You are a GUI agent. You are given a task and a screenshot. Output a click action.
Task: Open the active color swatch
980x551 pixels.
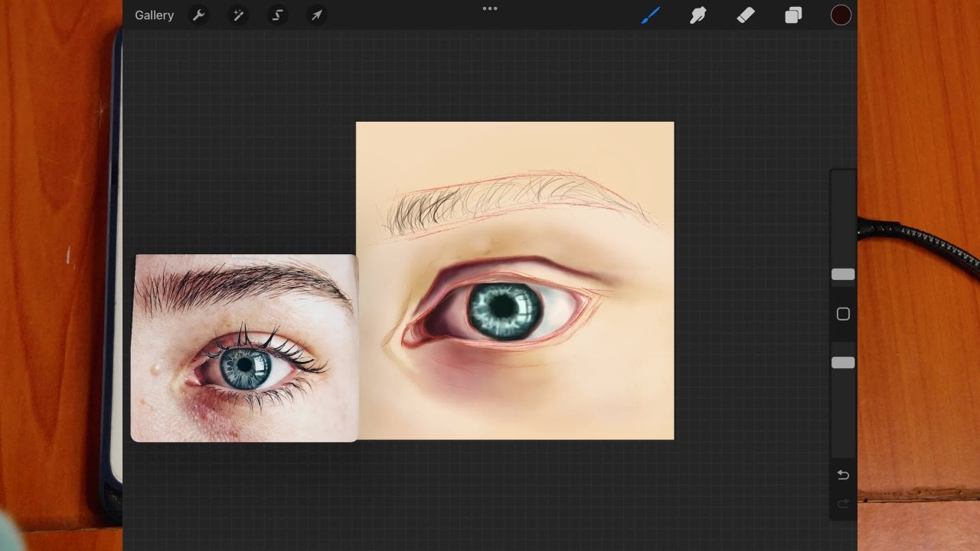pyautogui.click(x=841, y=15)
